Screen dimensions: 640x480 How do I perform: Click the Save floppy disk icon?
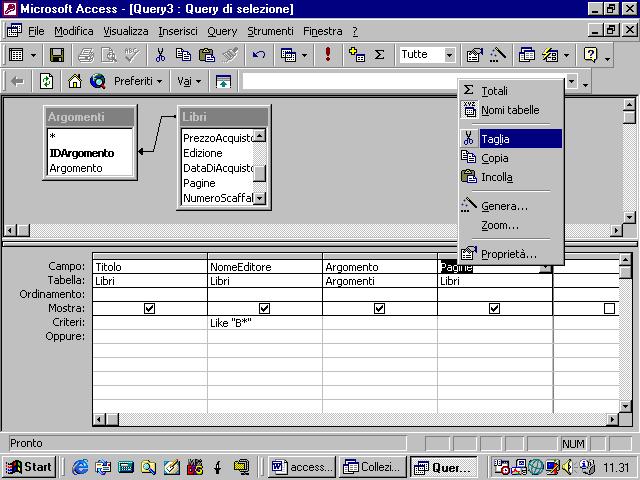click(57, 55)
